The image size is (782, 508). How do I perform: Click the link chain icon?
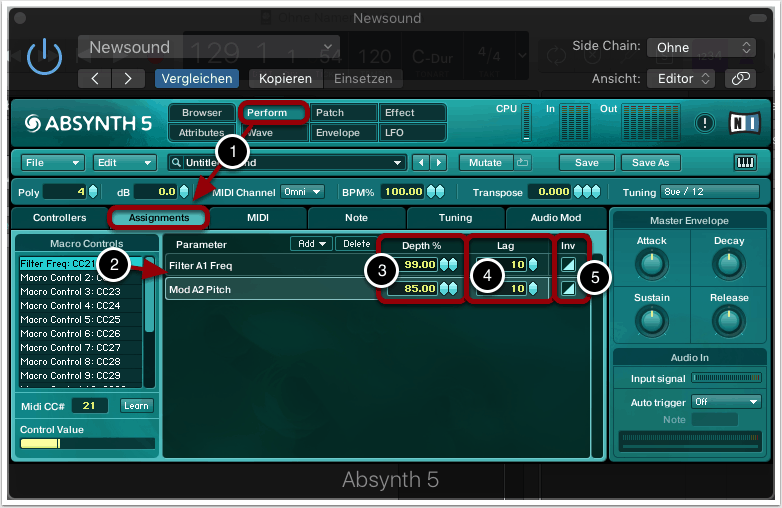coord(740,78)
